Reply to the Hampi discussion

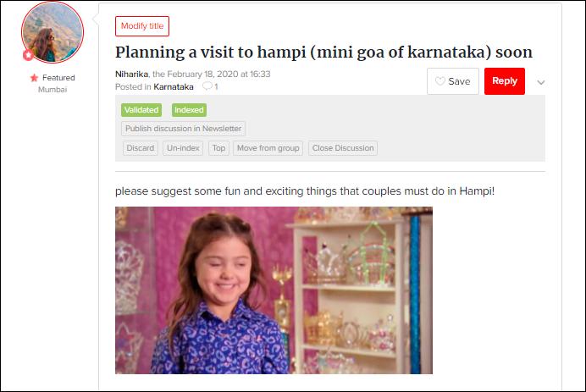pyautogui.click(x=505, y=81)
